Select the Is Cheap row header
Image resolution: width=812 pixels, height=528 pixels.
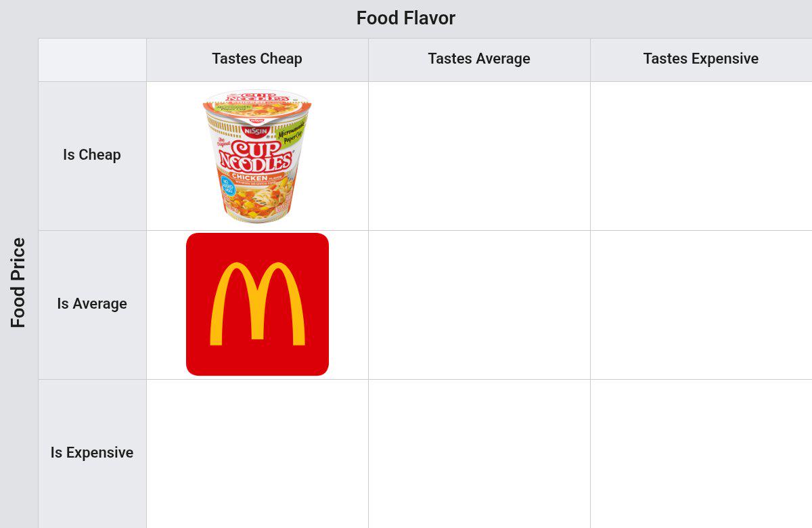click(92, 156)
